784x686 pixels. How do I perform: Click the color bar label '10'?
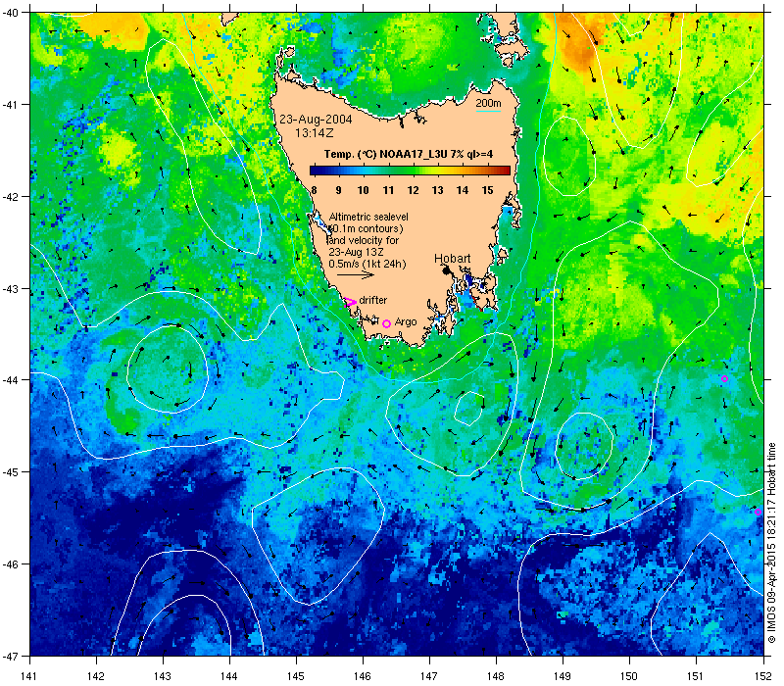(x=363, y=190)
